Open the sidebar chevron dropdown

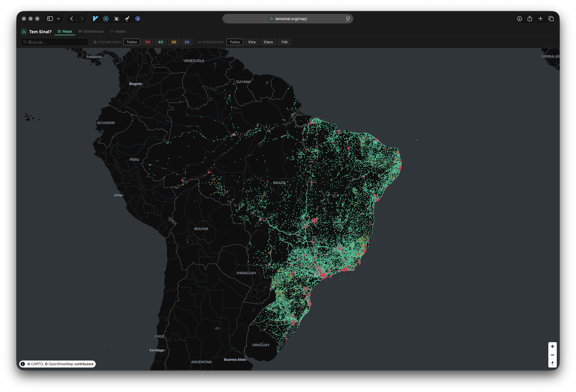click(x=59, y=19)
